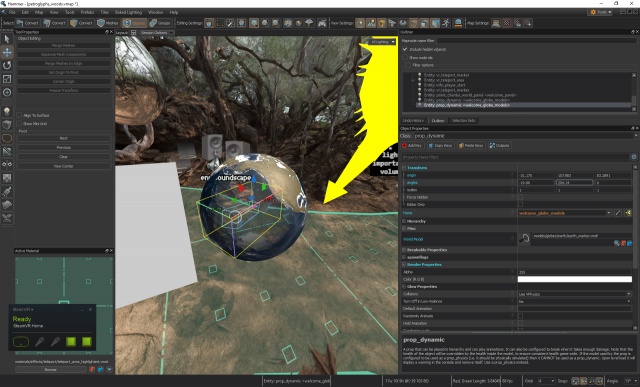The height and width of the screenshot is (387, 640).
Task: Click the Active Material preview thumbnail
Action: [64, 305]
